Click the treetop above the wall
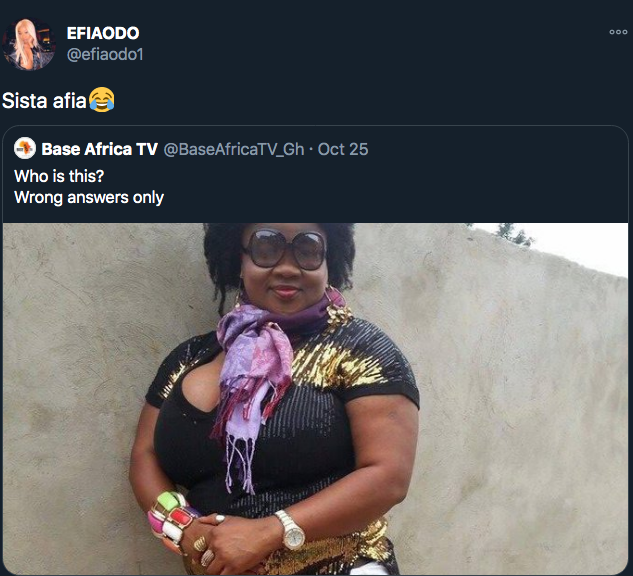 (x=514, y=234)
